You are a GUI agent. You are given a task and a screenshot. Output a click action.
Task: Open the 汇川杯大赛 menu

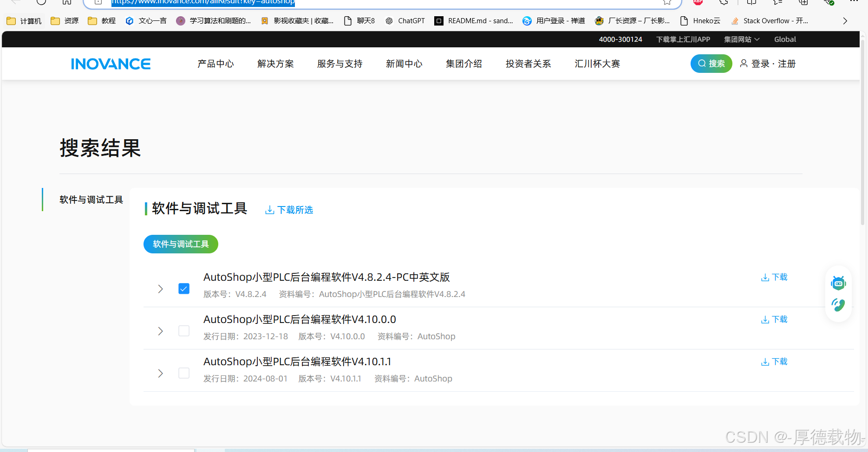597,64
